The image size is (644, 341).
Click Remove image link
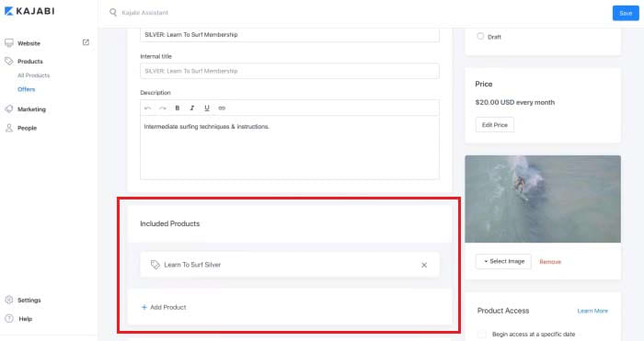click(550, 261)
